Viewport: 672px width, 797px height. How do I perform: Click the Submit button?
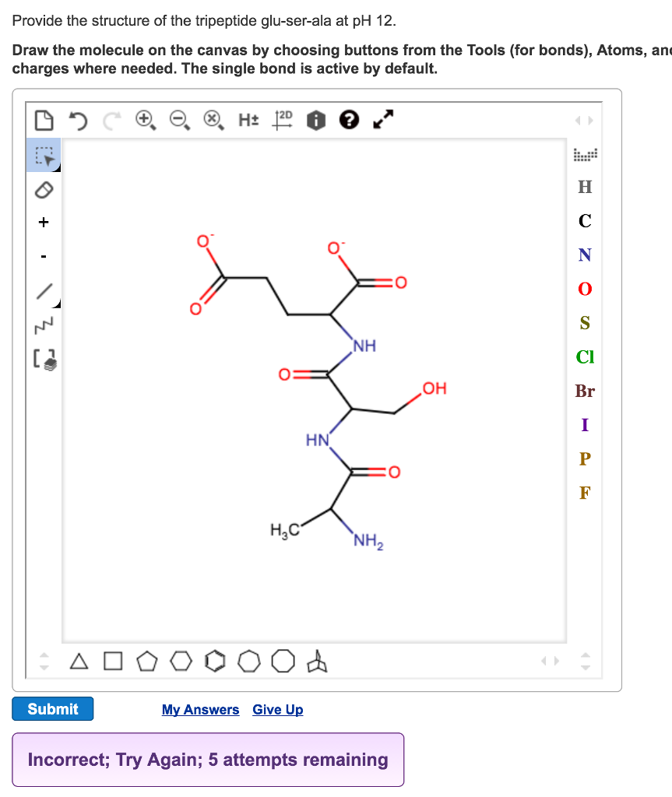click(52, 708)
